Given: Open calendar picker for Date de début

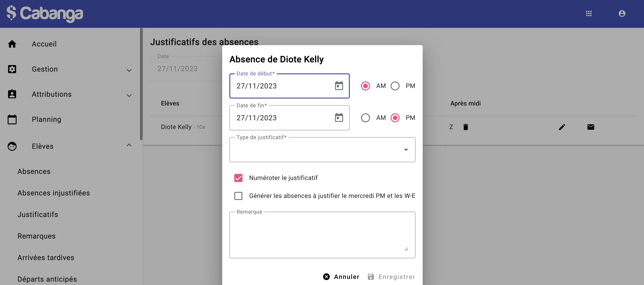Looking at the screenshot, I should [x=339, y=86].
